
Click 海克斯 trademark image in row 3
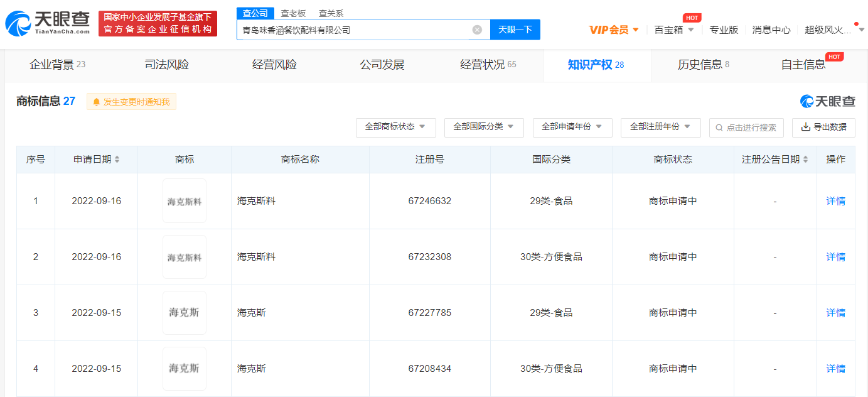185,313
